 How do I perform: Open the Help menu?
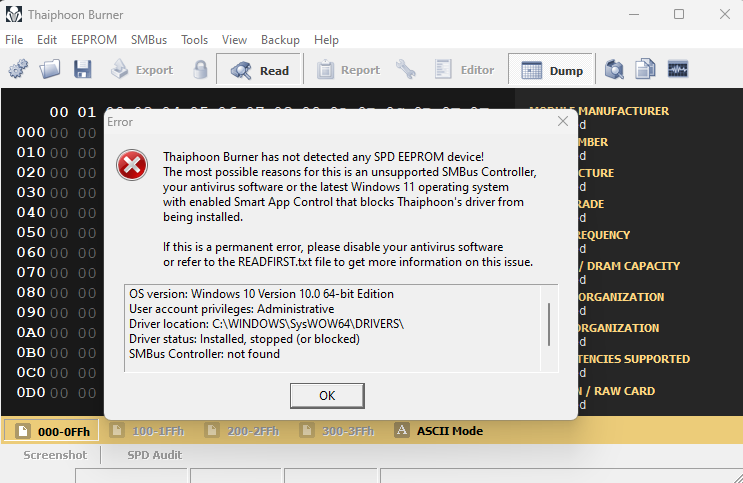(326, 40)
